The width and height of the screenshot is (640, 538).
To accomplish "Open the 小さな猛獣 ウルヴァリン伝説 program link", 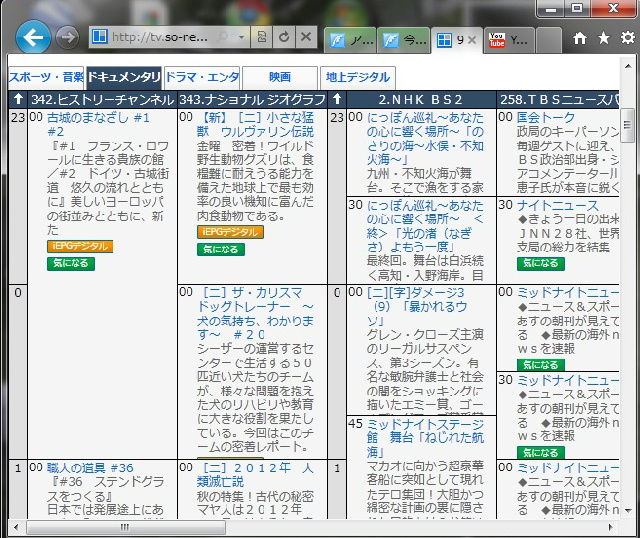I will click(x=255, y=124).
